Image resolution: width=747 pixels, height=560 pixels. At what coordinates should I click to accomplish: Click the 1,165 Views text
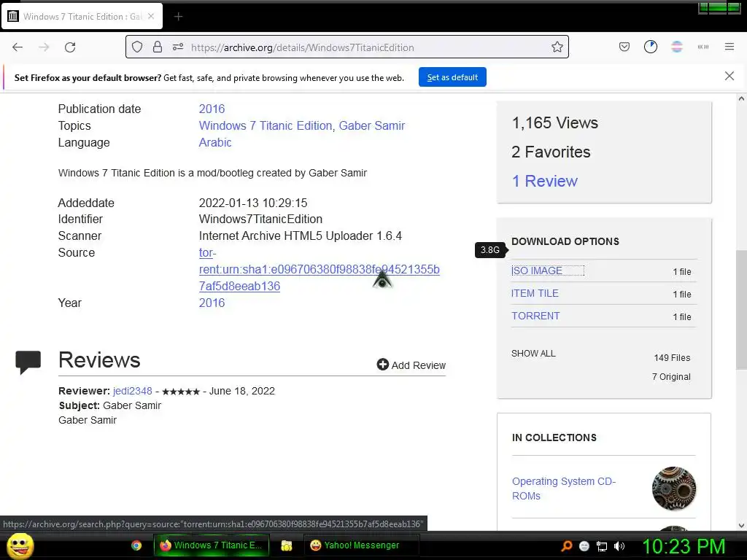click(555, 122)
